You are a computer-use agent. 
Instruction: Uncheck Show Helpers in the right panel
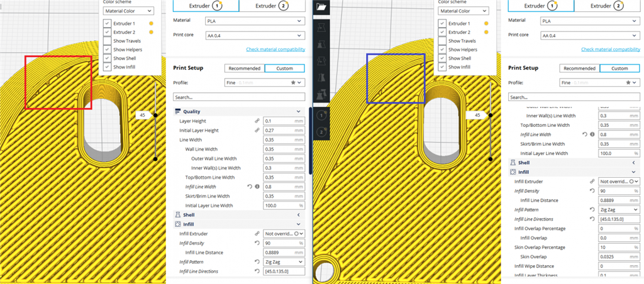(442, 50)
